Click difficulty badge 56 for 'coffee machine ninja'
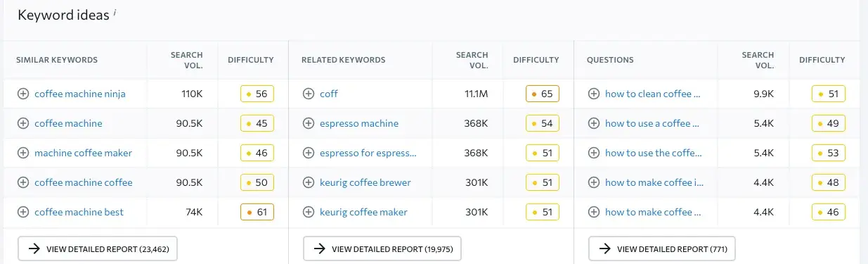This screenshot has width=868, height=264. click(x=257, y=94)
